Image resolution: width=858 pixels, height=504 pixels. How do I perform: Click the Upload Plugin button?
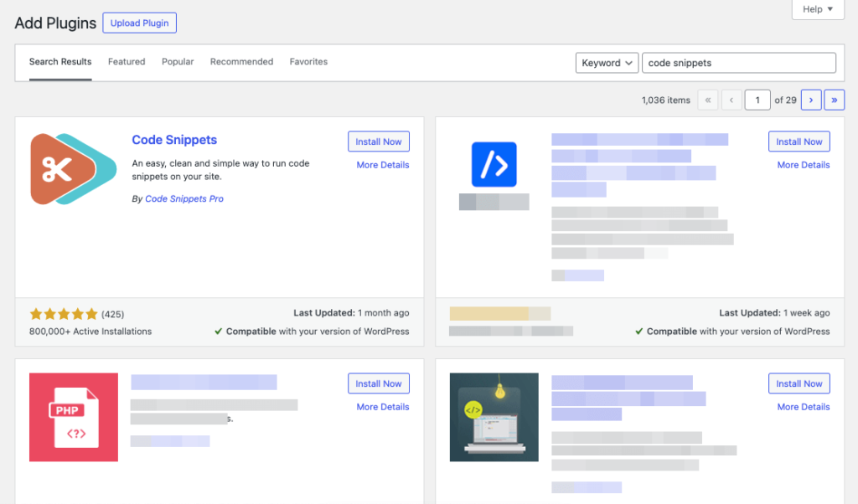pyautogui.click(x=139, y=23)
